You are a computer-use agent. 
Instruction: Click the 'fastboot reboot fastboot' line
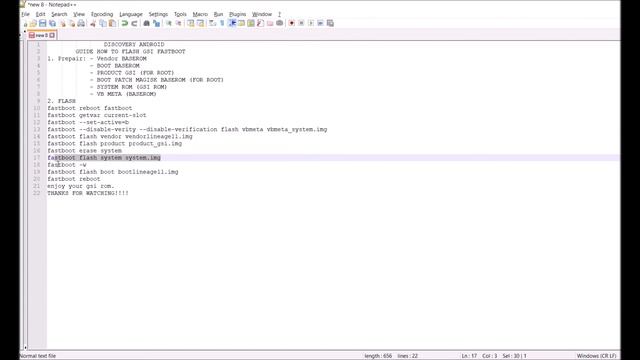[89, 108]
